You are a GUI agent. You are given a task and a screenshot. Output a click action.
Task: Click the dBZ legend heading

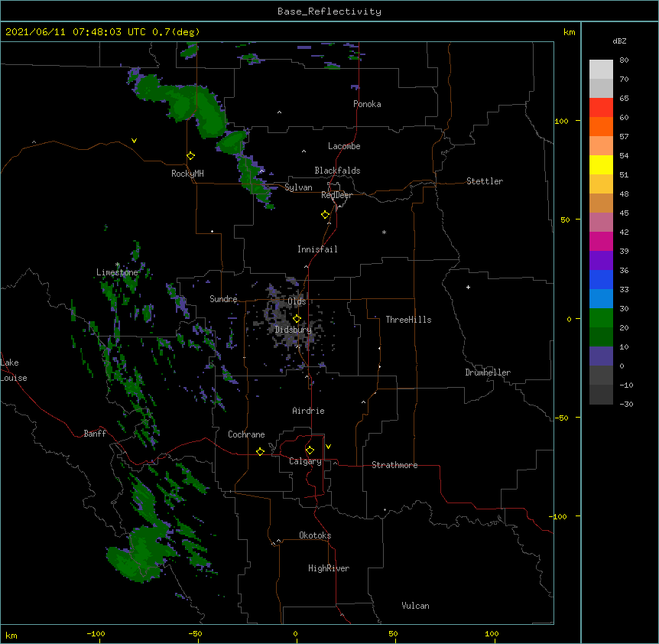[x=619, y=41]
